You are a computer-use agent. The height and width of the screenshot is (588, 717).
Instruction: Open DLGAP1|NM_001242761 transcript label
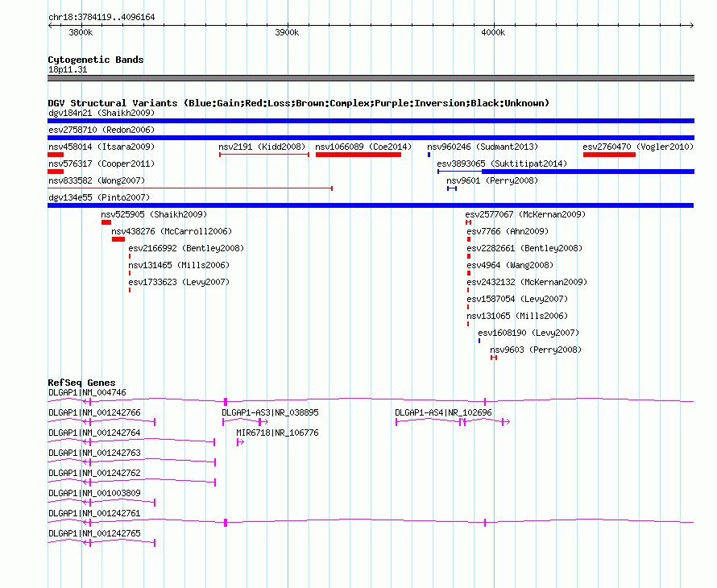94,513
